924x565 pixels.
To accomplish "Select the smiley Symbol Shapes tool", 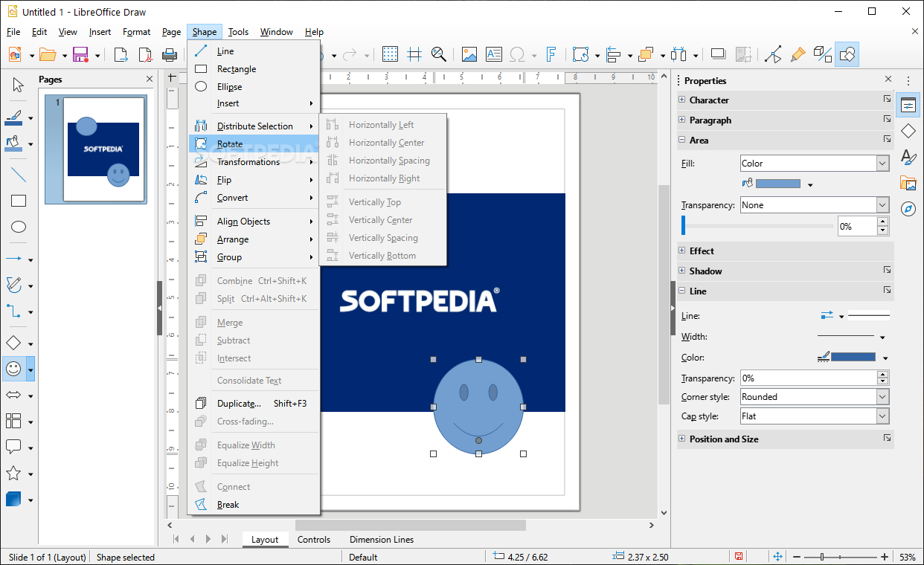I will coord(13,369).
